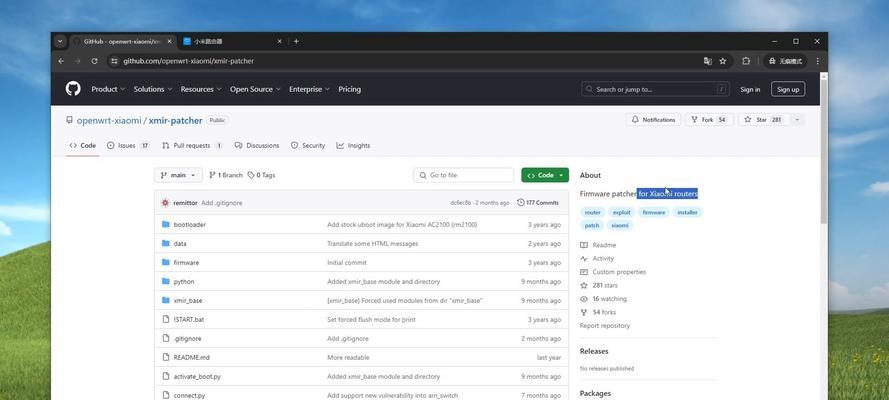Select the Issues tab

pos(128,146)
